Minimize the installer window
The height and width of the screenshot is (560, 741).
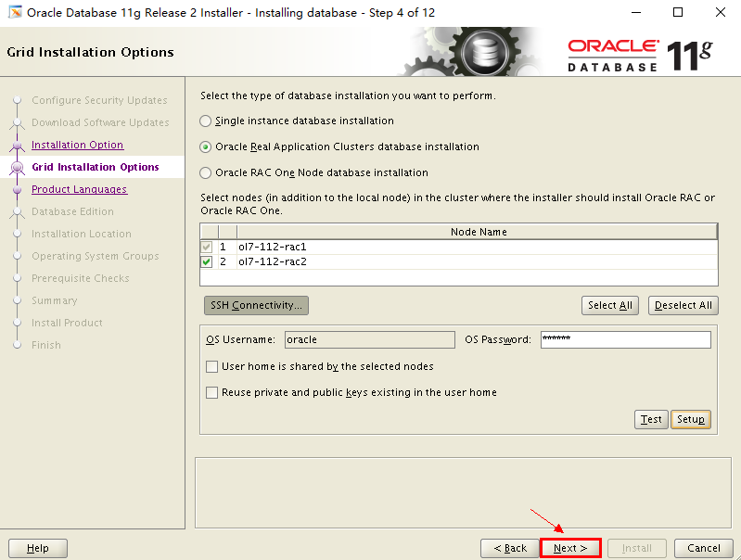636,12
